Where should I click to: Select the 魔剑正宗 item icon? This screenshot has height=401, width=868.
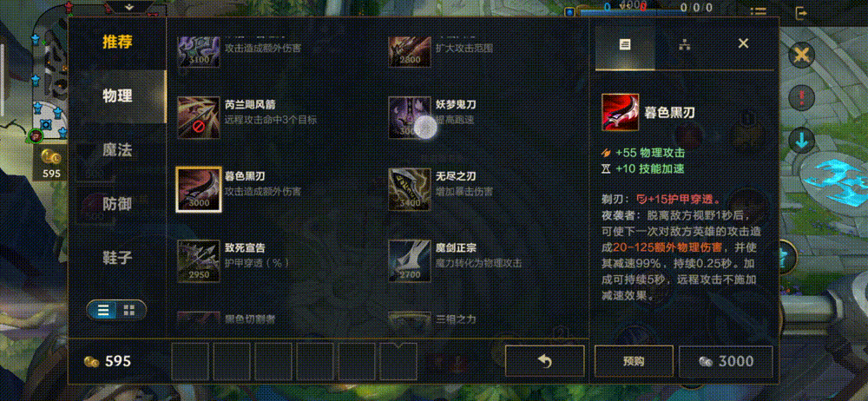click(410, 261)
